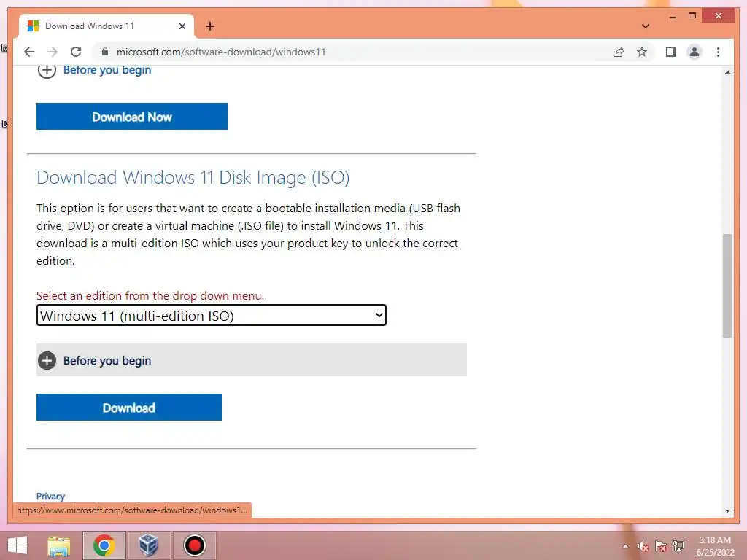Open the Chrome three-dot menu
Viewport: 747px width, 560px height.
click(x=718, y=52)
